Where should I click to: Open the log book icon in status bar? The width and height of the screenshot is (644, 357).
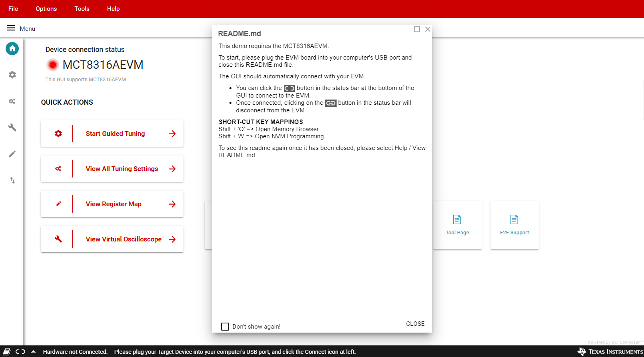(7, 352)
